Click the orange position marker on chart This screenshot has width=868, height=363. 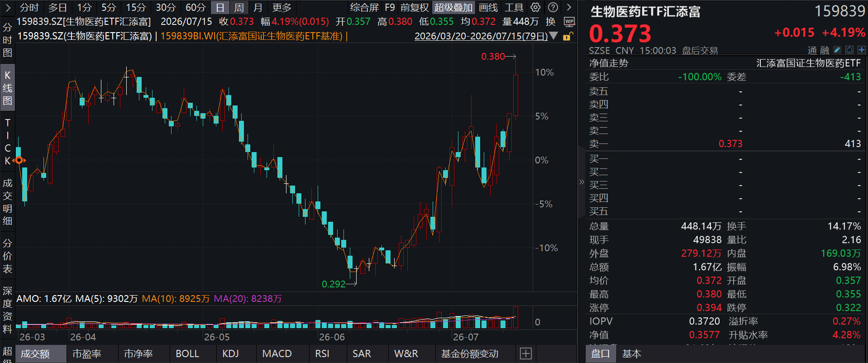point(19,160)
